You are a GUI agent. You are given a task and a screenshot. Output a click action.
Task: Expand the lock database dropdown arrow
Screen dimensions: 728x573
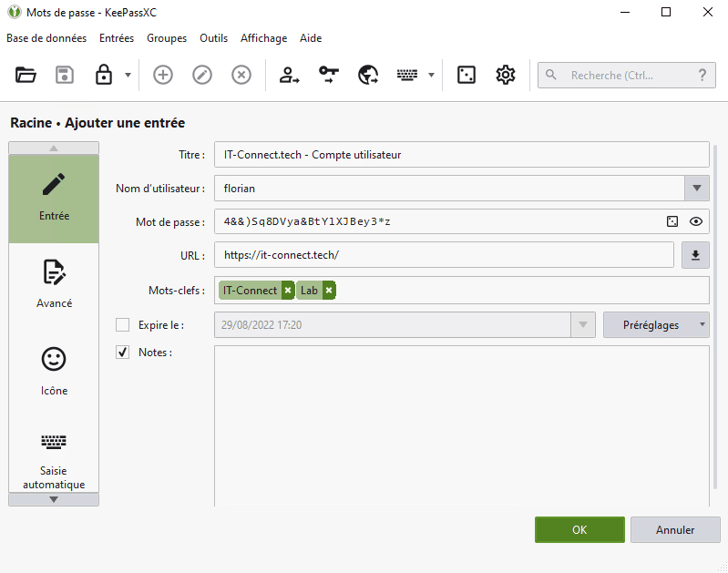pyautogui.click(x=128, y=76)
